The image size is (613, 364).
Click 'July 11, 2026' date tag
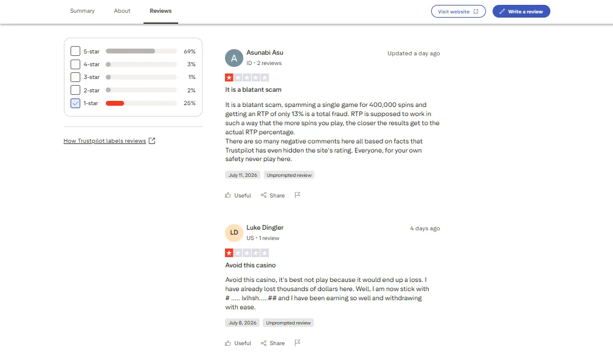pyautogui.click(x=243, y=175)
